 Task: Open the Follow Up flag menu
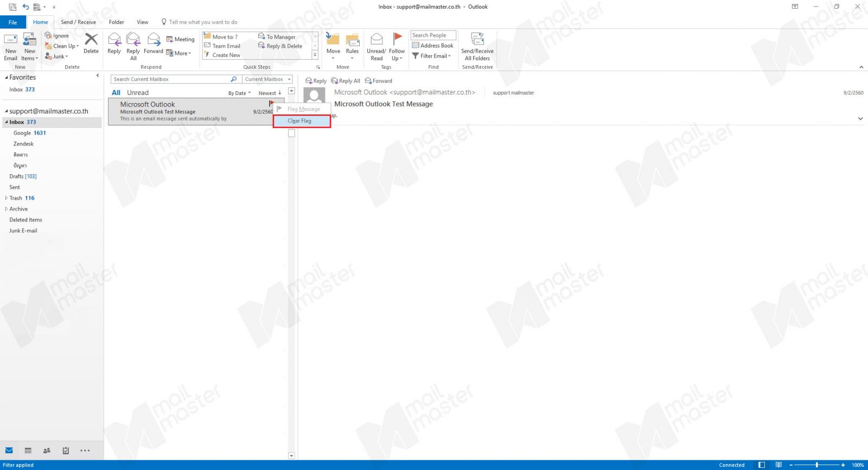coord(397,46)
